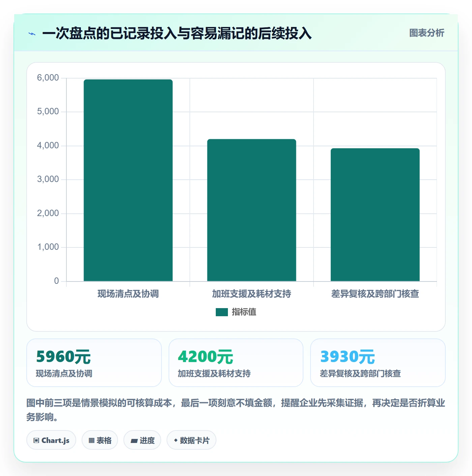Click the 5960元 value in the data card
The width and height of the screenshot is (472, 476).
pos(63,357)
